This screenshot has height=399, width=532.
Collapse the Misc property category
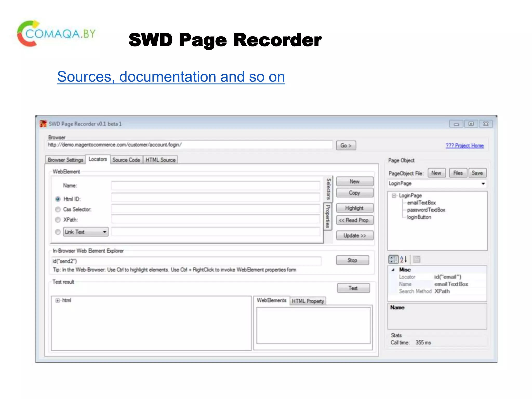coord(393,270)
